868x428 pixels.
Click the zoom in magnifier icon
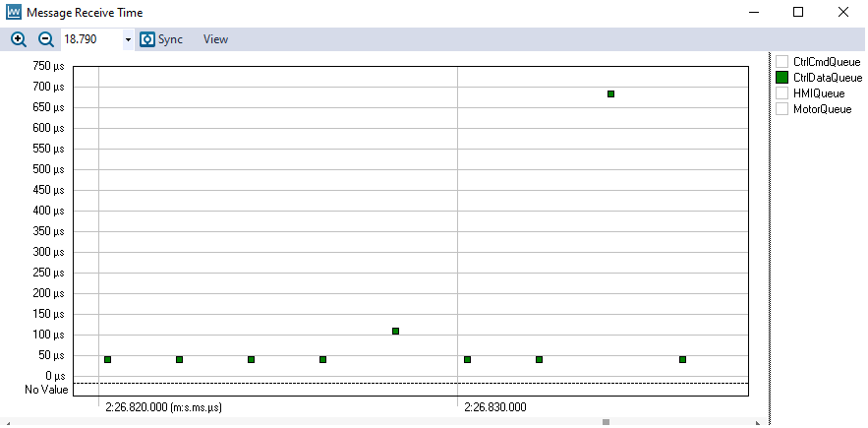point(19,39)
